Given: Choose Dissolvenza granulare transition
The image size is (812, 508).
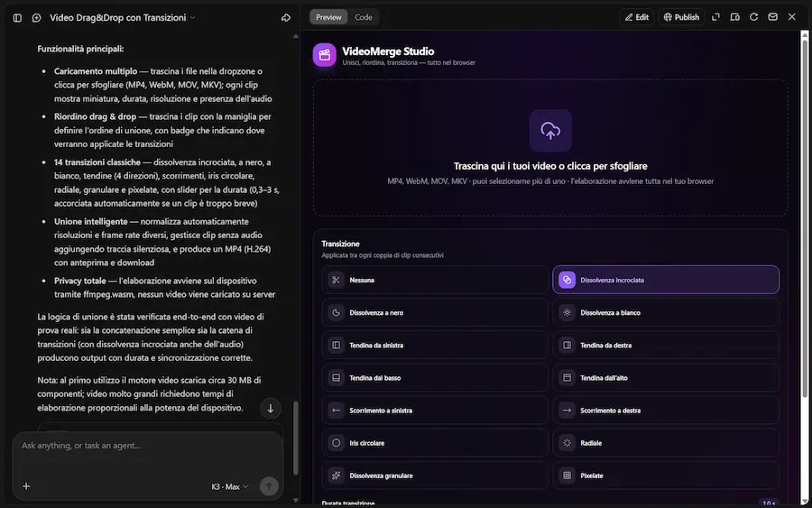Looking at the screenshot, I should click(435, 476).
